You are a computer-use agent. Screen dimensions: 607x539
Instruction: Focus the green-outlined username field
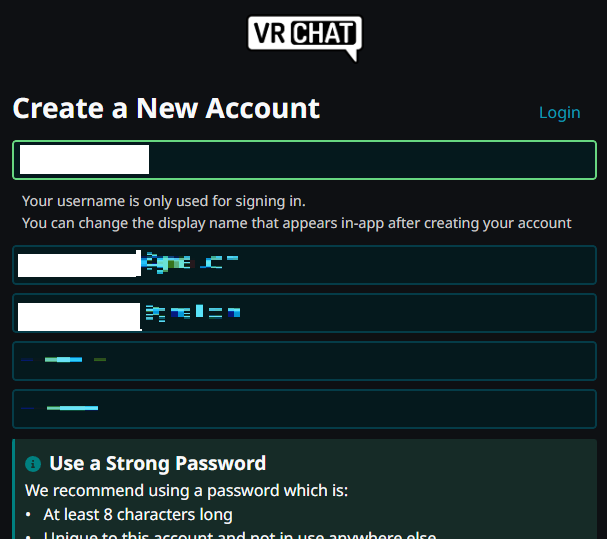(304, 160)
